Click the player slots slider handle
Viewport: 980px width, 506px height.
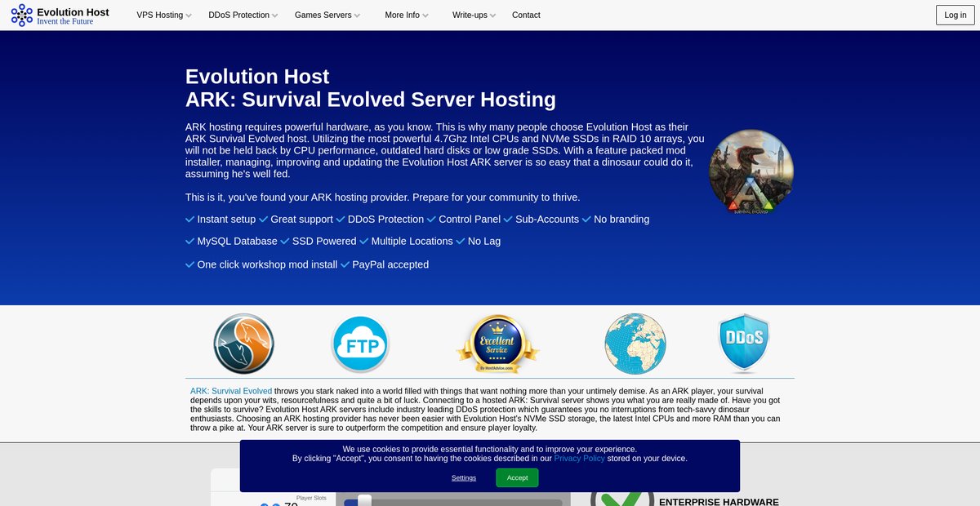pyautogui.click(x=364, y=501)
